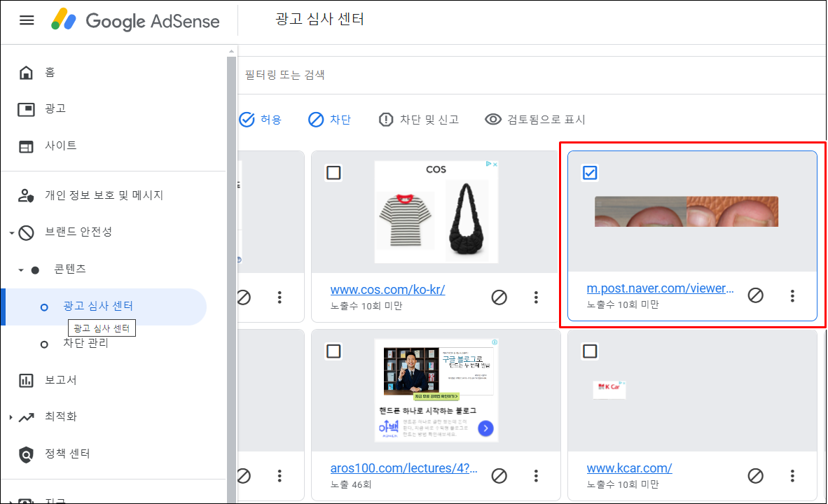Click the 허용 allow action
The height and width of the screenshot is (504, 828).
click(261, 119)
